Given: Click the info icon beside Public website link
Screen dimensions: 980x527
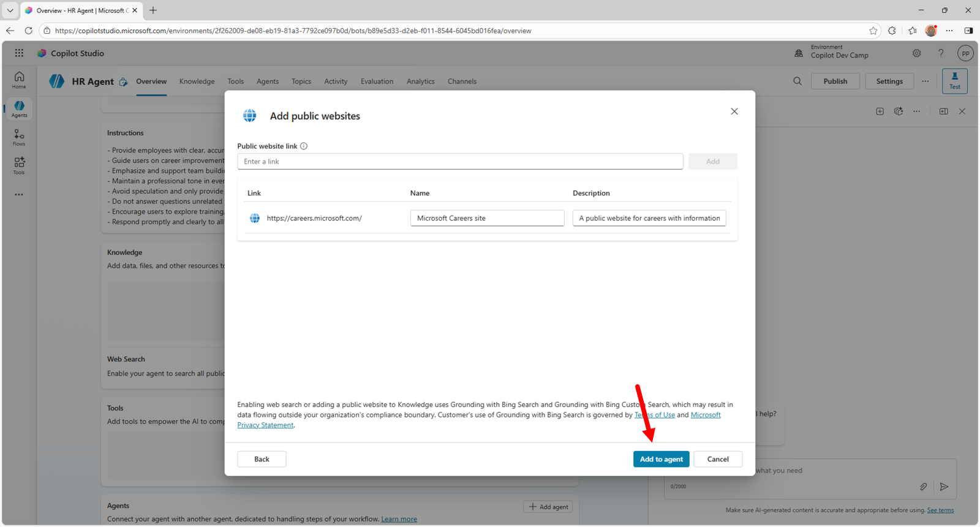Looking at the screenshot, I should [x=304, y=146].
